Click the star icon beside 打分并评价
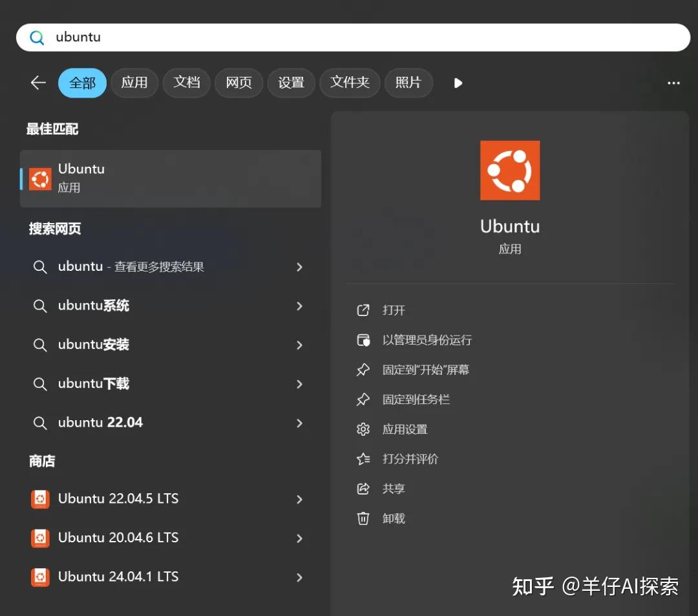Image resolution: width=698 pixels, height=616 pixels. pos(363,459)
